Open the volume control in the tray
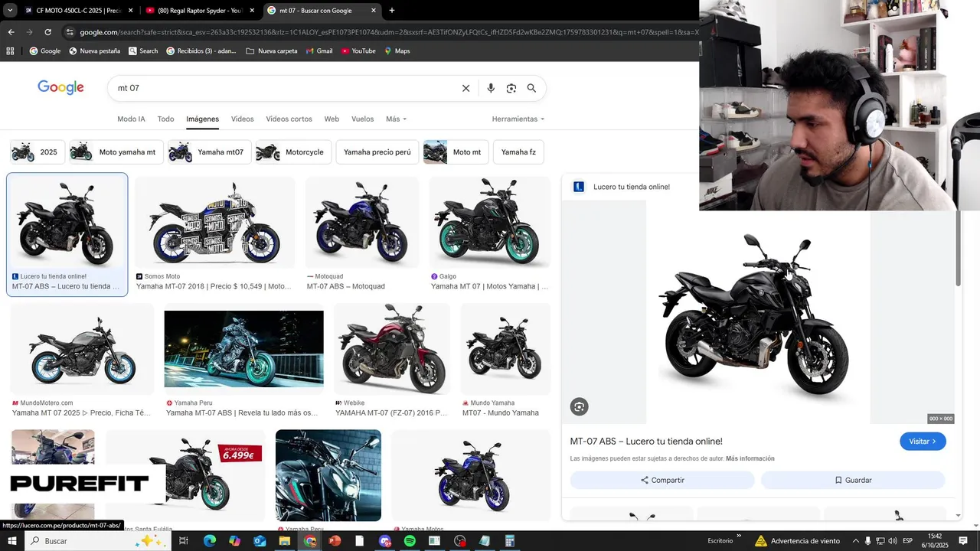The width and height of the screenshot is (980, 551). click(893, 541)
